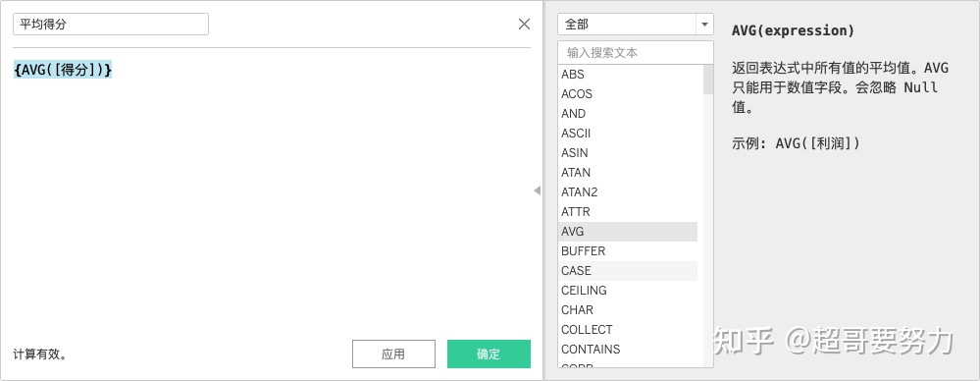
Task: Select the ASIN function
Action: point(628,152)
